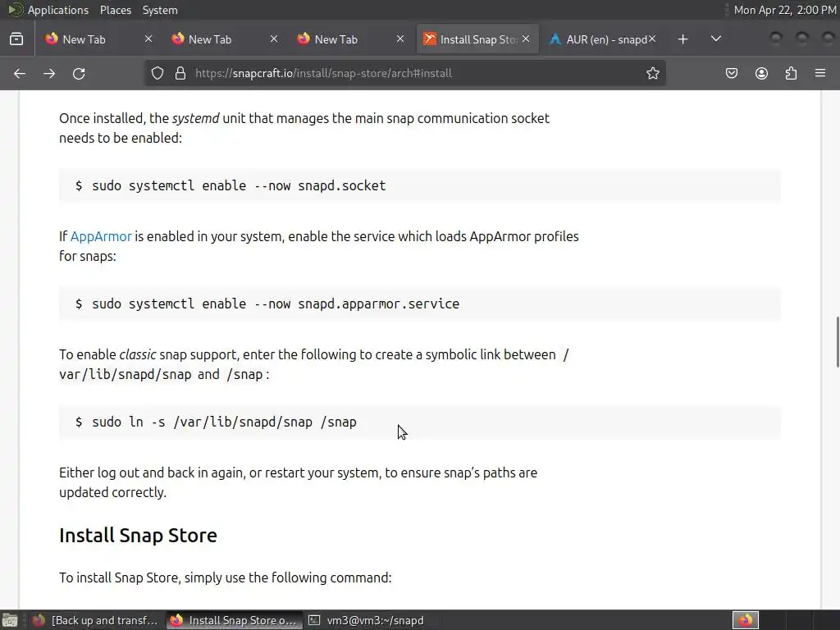
Task: Close the AUR (en) - snapd tab
Action: tap(652, 39)
